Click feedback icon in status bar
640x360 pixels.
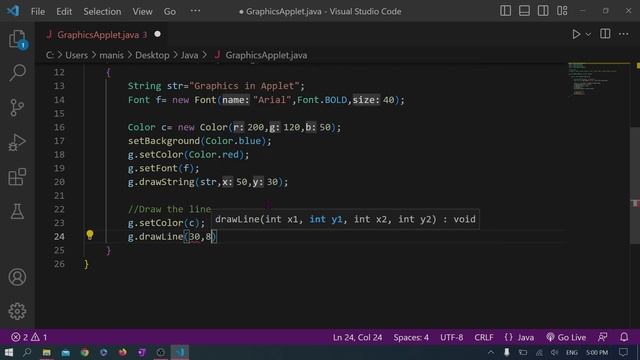(x=602, y=337)
